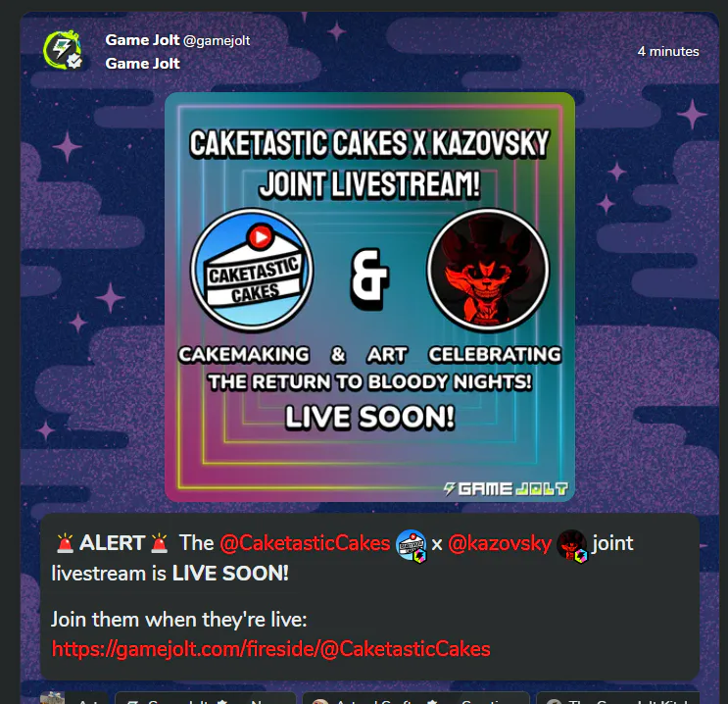
Task: Click the Kazovsky red avatar in the banner
Action: 488,270
